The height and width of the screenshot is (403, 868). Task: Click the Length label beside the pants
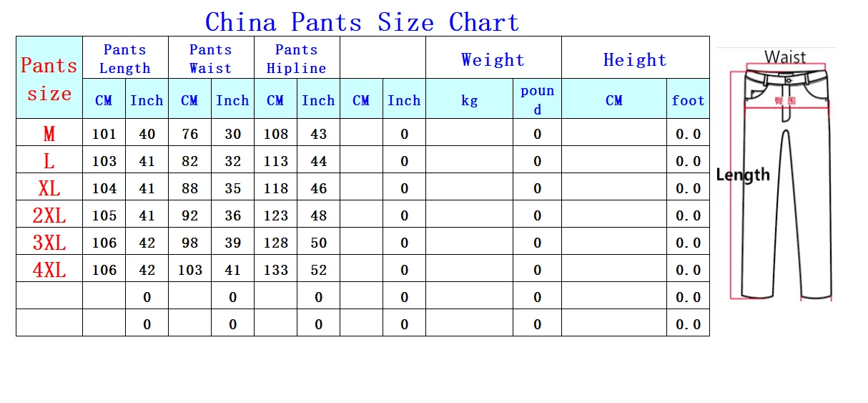[743, 174]
